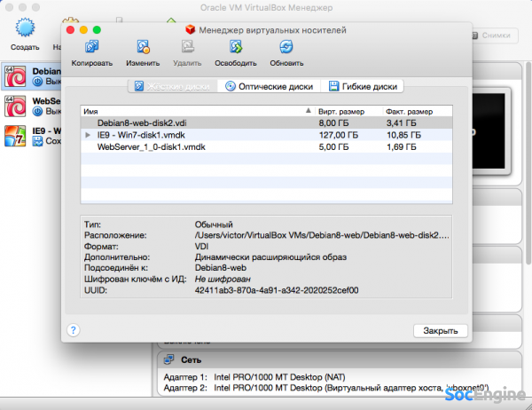532x410 pixels.
Task: Click the Обычный type value
Action: (214, 225)
